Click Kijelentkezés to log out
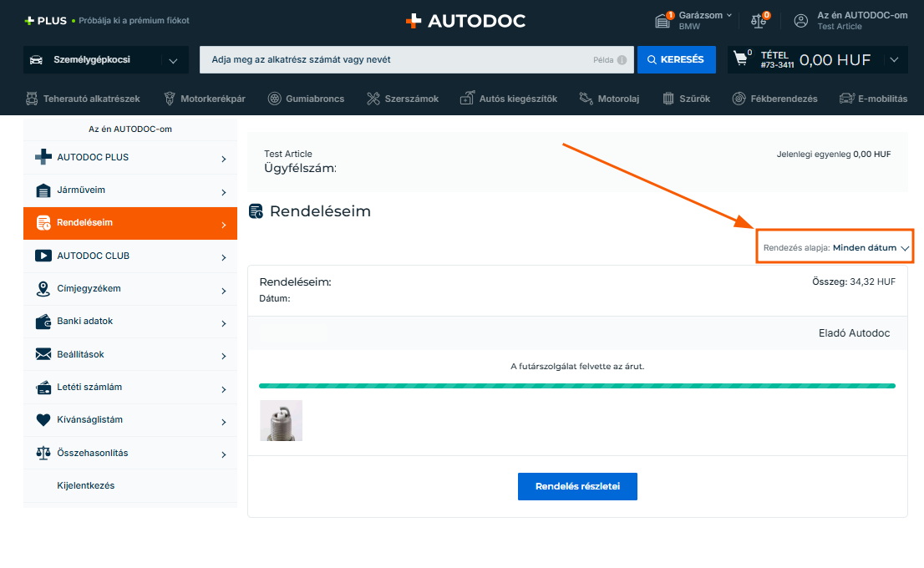Image resolution: width=924 pixels, height=568 pixels. pyautogui.click(x=86, y=485)
